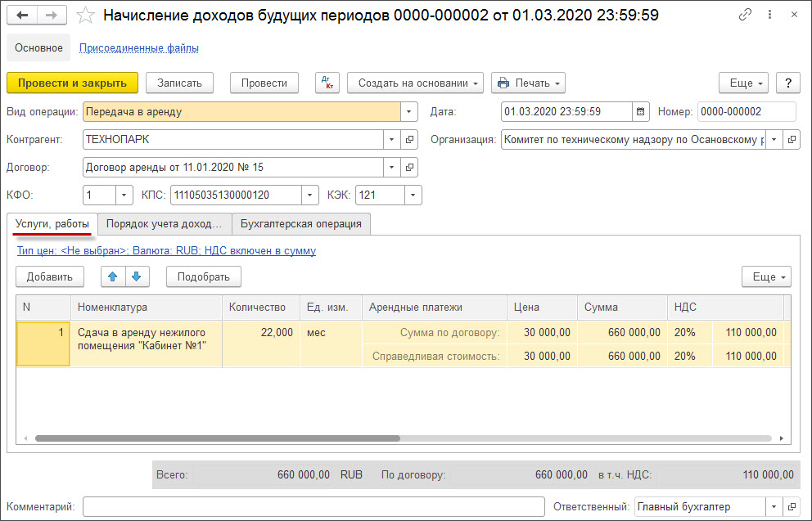Expand Вид операции dropdown

coord(409,112)
